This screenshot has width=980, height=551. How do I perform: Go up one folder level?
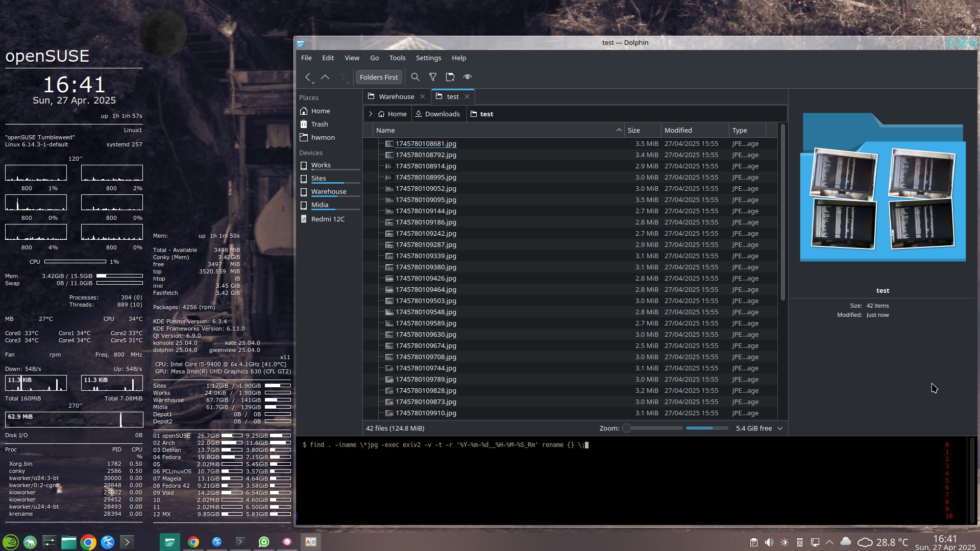tap(325, 77)
